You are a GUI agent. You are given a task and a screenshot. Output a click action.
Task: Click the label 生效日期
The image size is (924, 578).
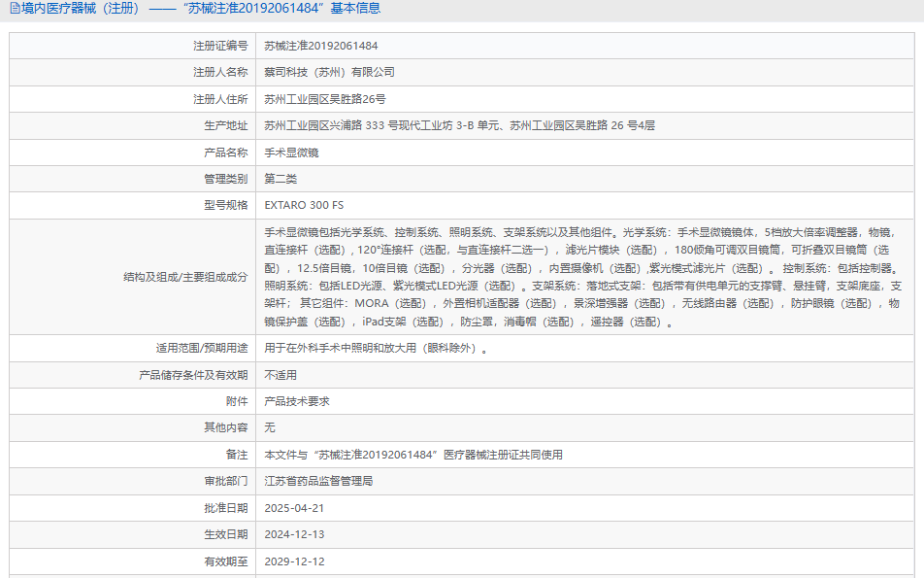pos(226,534)
